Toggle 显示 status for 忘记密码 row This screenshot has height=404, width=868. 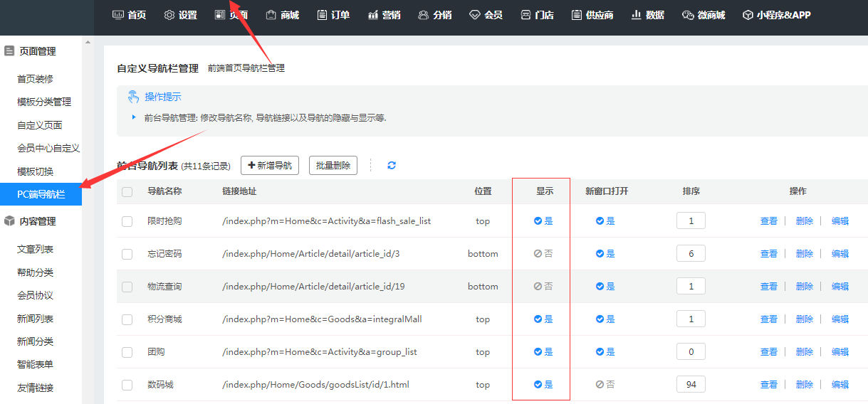543,254
